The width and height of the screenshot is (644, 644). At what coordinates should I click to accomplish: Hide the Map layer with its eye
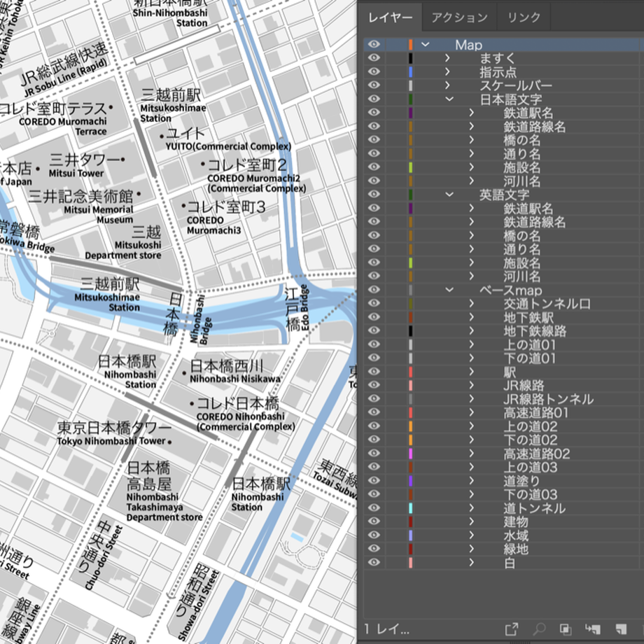(374, 44)
